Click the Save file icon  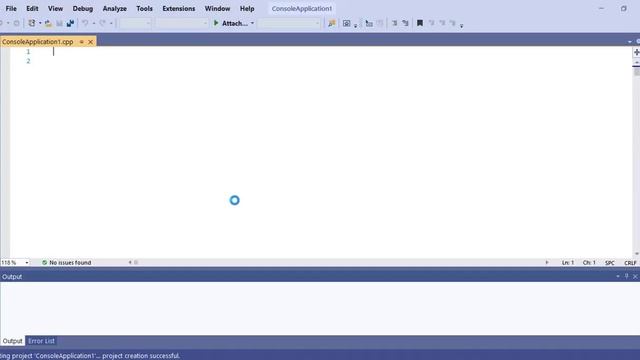60,23
